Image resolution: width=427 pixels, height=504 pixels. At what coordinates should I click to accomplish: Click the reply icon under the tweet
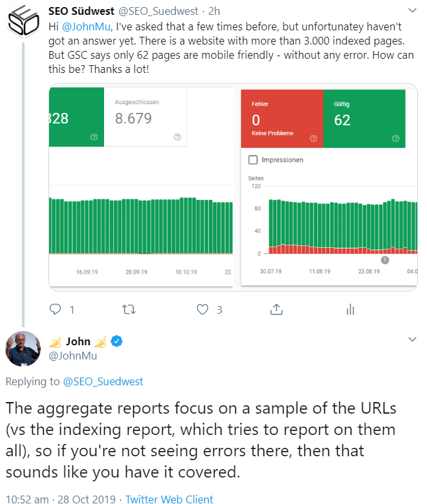pyautogui.click(x=56, y=310)
